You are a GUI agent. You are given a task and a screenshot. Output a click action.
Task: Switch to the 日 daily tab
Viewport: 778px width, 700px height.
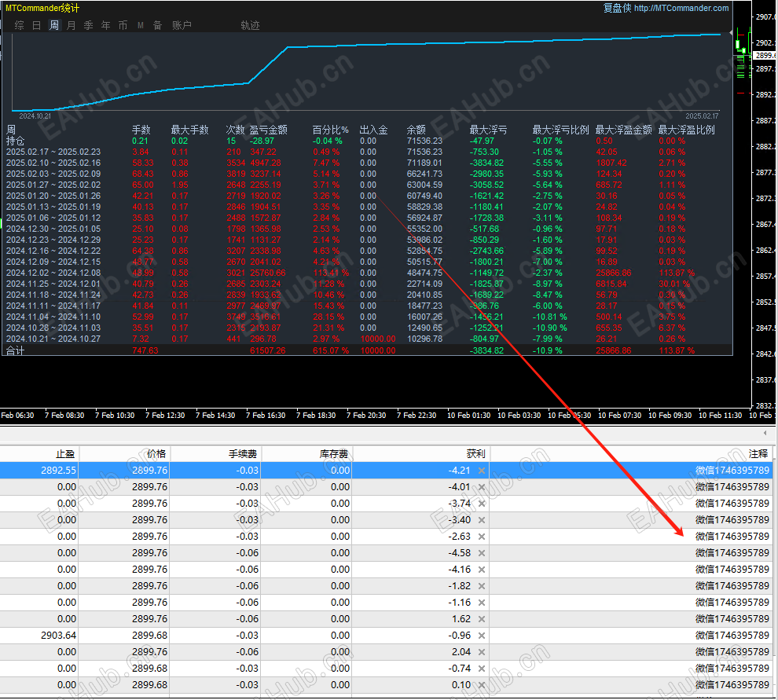[x=36, y=25]
